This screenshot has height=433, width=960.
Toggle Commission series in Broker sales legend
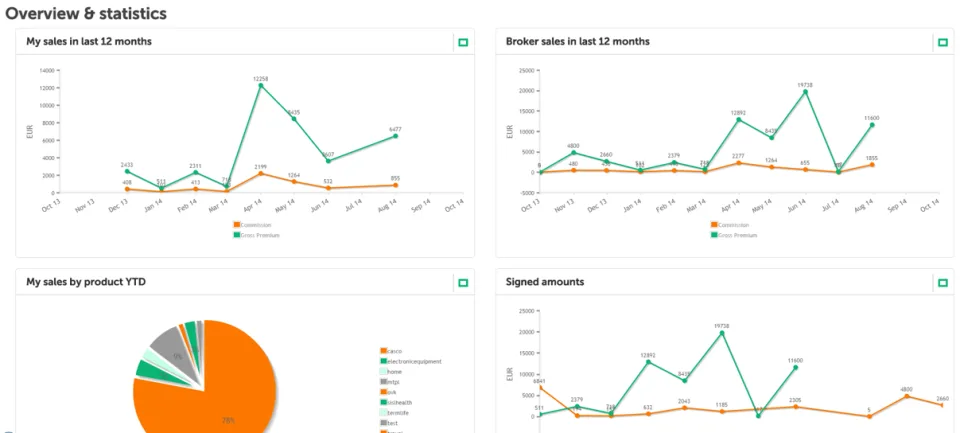pyautogui.click(x=730, y=225)
